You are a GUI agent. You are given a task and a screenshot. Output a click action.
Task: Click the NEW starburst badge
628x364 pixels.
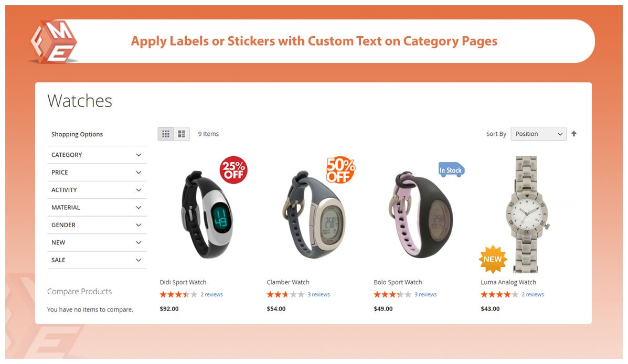[493, 259]
